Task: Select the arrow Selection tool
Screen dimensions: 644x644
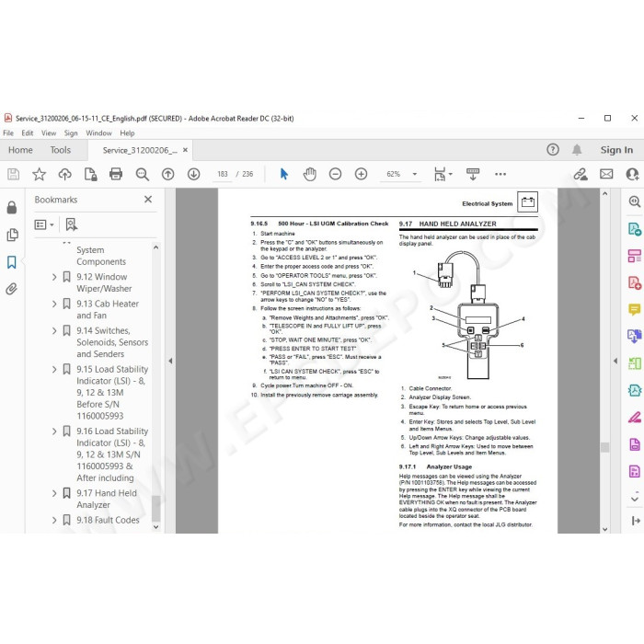Action: (283, 174)
